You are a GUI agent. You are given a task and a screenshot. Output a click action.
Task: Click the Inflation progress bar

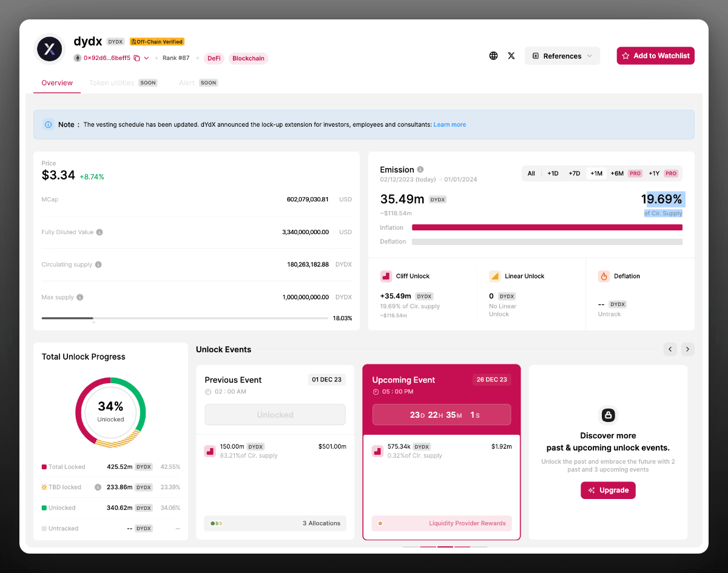point(547,227)
